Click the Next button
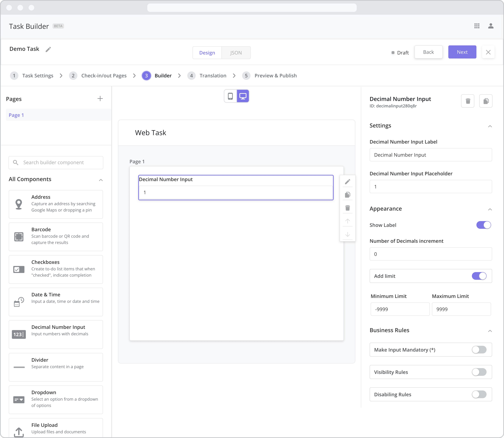Screen dimensions: 504x438 pyautogui.click(x=462, y=52)
